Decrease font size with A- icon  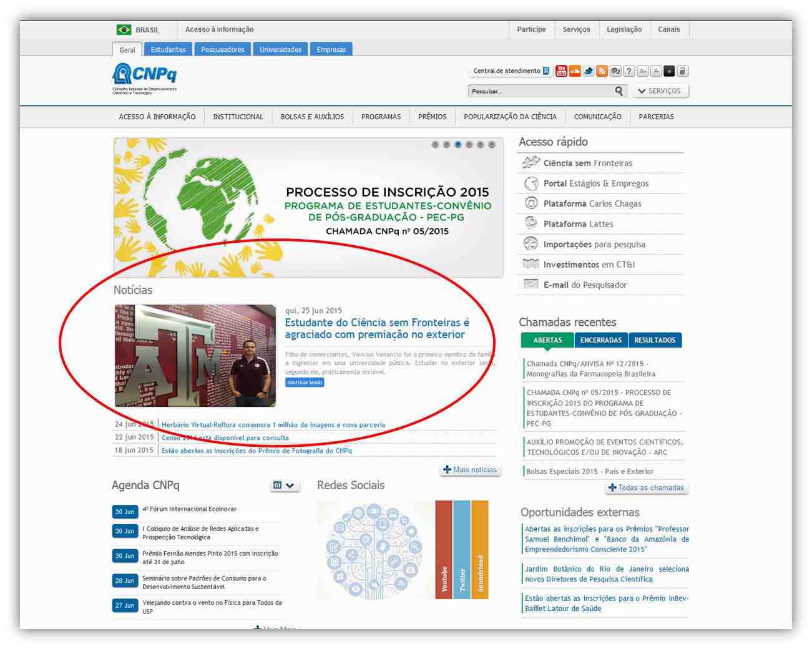click(656, 71)
